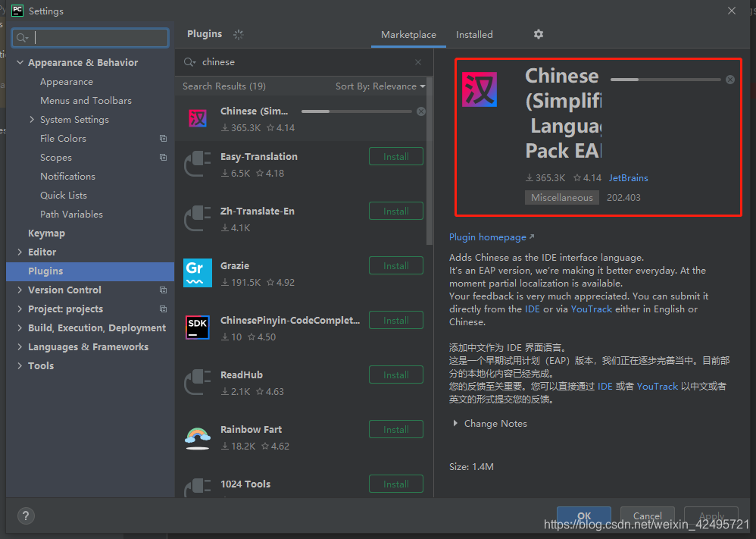Click the Easy-Translation plugin placeholder icon
The height and width of the screenshot is (539, 756).
(198, 164)
